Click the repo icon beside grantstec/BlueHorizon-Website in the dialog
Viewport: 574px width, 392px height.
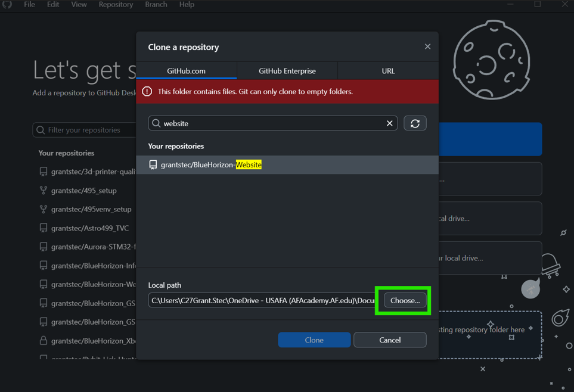[153, 164]
